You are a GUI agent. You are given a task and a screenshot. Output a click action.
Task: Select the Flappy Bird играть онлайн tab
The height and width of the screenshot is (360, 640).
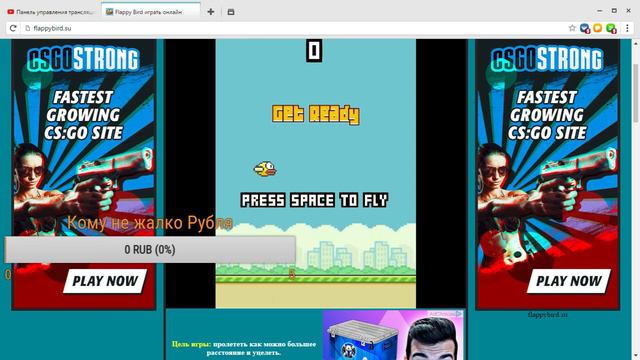pos(151,12)
